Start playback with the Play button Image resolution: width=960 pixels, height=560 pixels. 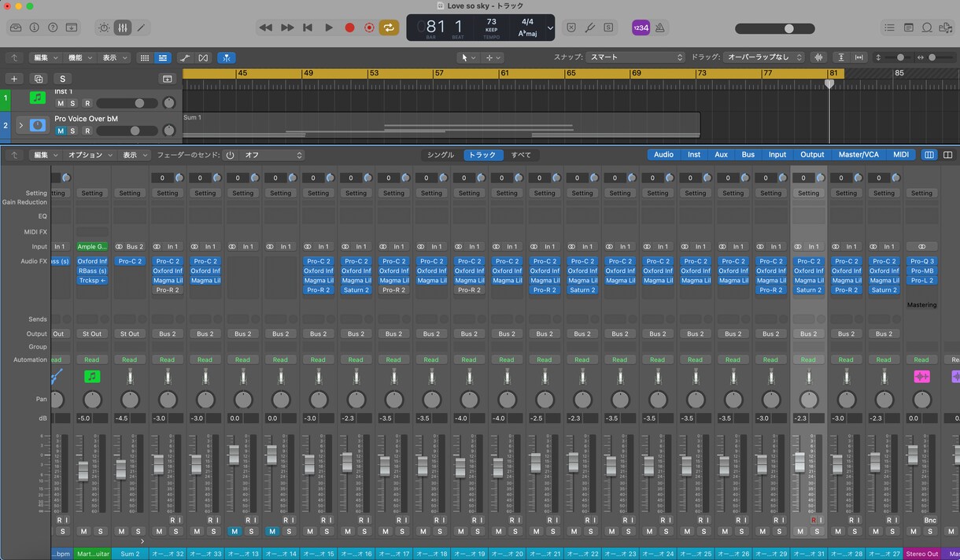coord(329,28)
